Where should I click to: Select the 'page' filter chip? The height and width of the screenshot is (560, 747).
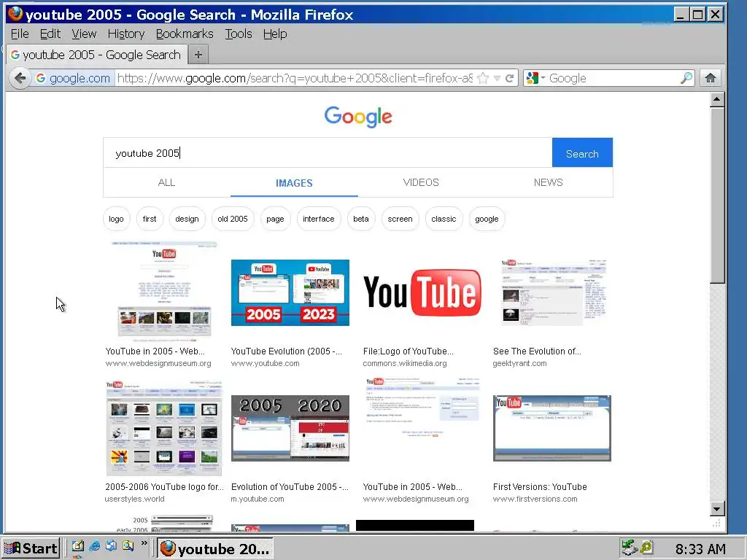coord(275,219)
